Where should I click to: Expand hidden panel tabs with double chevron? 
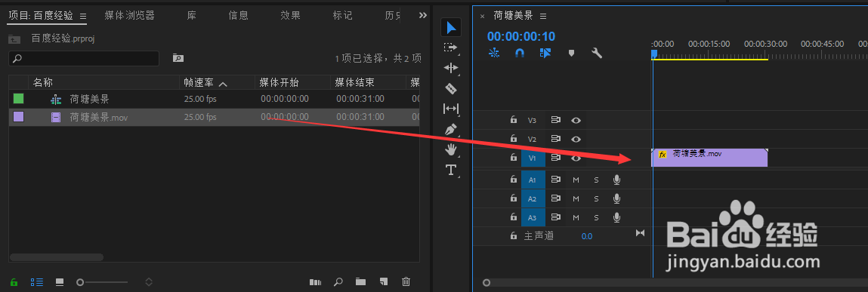point(423,16)
